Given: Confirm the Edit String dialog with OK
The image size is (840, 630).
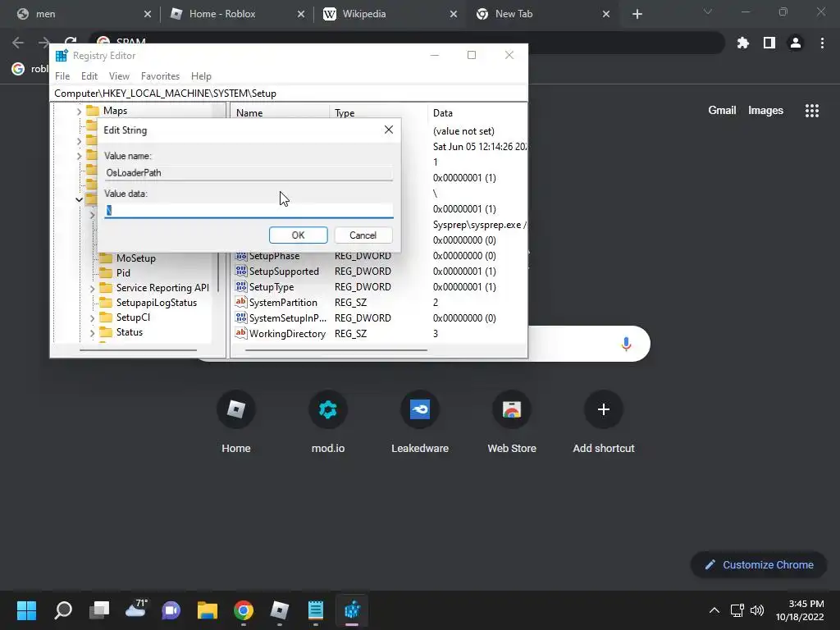Looking at the screenshot, I should click(298, 235).
